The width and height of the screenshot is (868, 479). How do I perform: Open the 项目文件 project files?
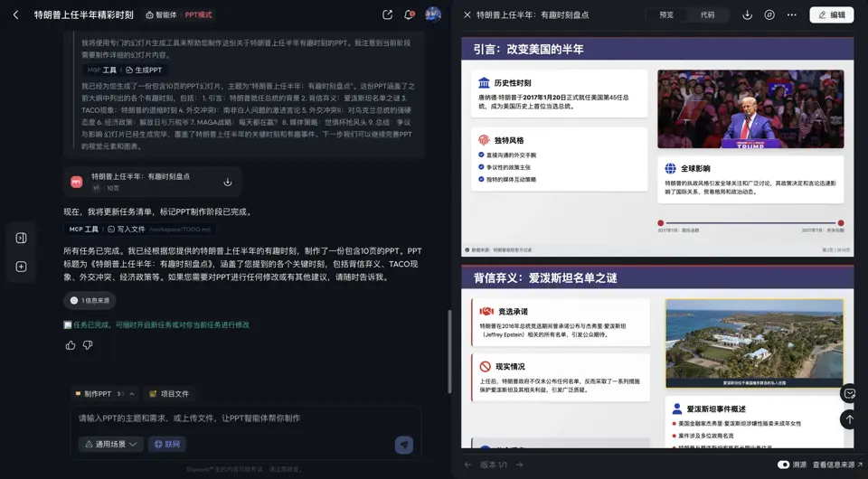tap(169, 394)
